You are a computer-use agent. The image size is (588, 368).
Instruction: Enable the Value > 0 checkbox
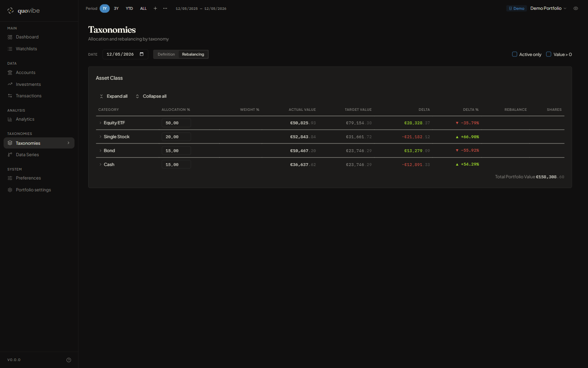549,54
